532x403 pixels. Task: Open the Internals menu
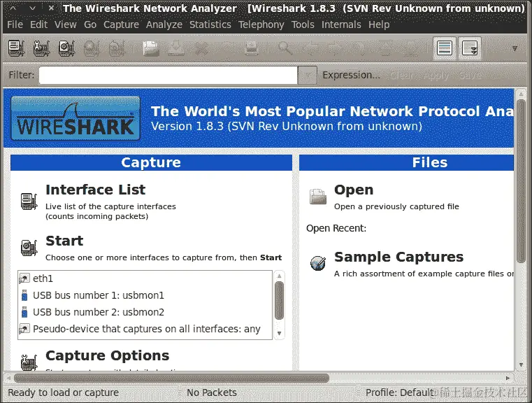click(341, 24)
